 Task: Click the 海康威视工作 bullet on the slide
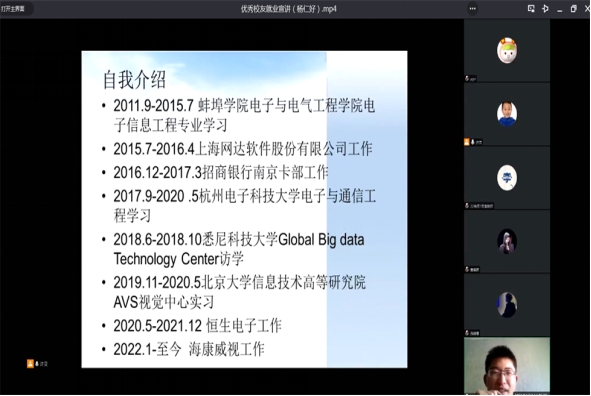point(188,349)
